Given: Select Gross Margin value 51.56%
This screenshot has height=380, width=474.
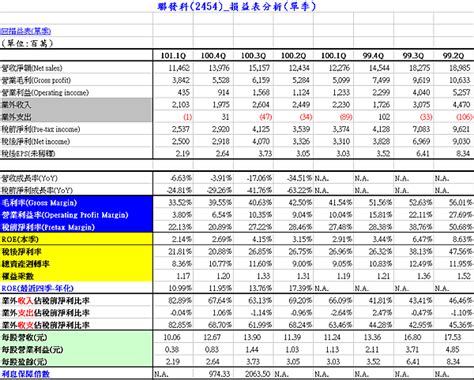Looking at the screenshot, I should click(381, 203).
